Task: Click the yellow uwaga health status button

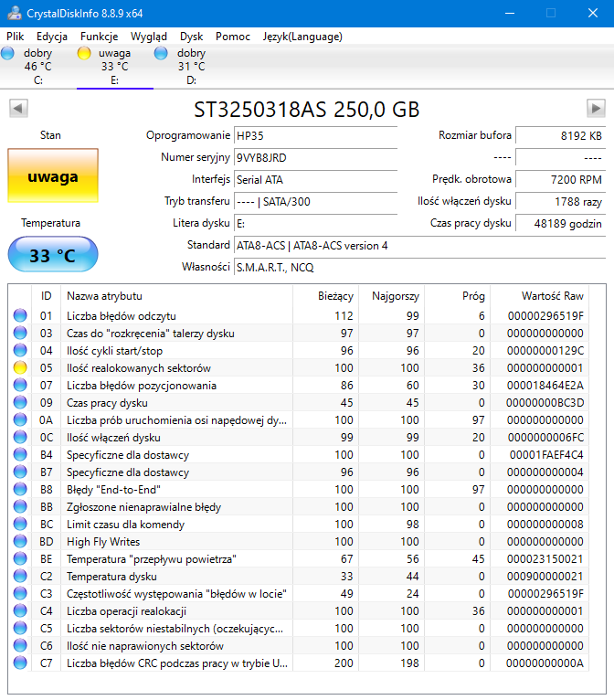Action: pyautogui.click(x=53, y=175)
